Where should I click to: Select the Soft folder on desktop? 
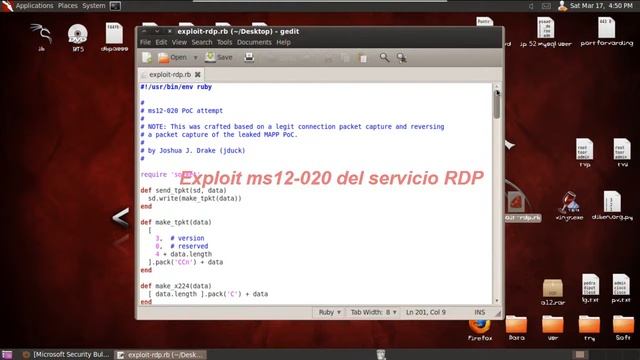pos(623,329)
